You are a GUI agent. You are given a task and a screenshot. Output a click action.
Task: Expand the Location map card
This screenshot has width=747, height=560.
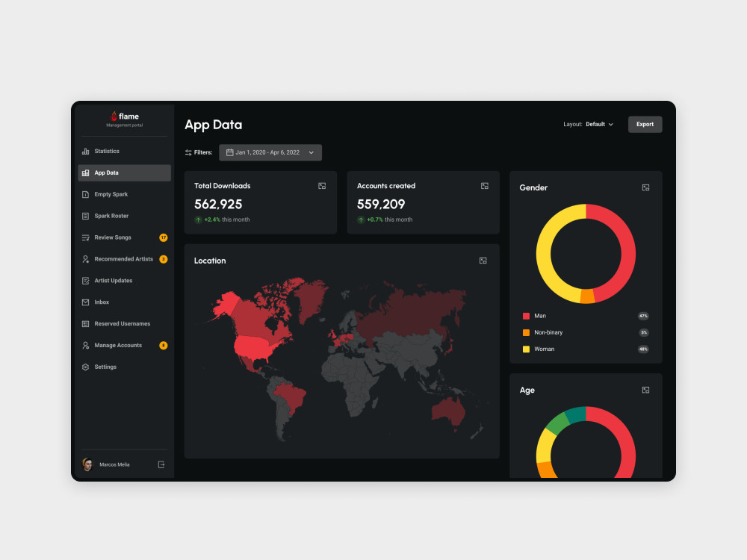[483, 261]
